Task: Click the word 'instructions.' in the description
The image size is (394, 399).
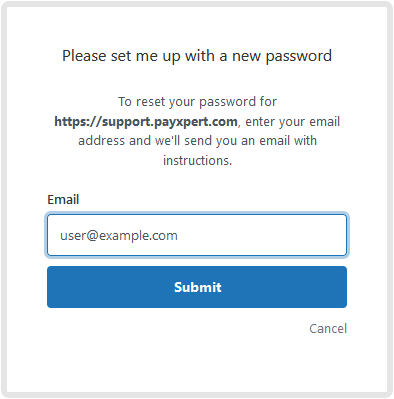Action: (x=197, y=161)
